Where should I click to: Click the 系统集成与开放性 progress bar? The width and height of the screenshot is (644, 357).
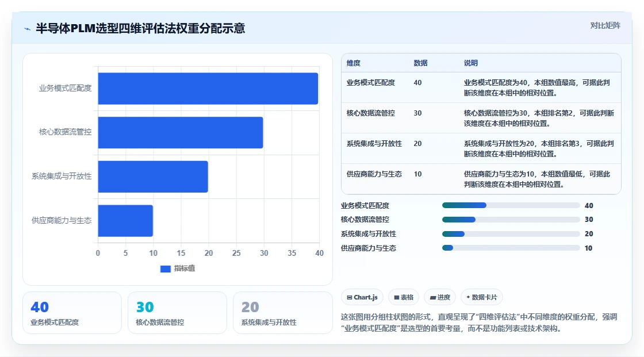511,234
